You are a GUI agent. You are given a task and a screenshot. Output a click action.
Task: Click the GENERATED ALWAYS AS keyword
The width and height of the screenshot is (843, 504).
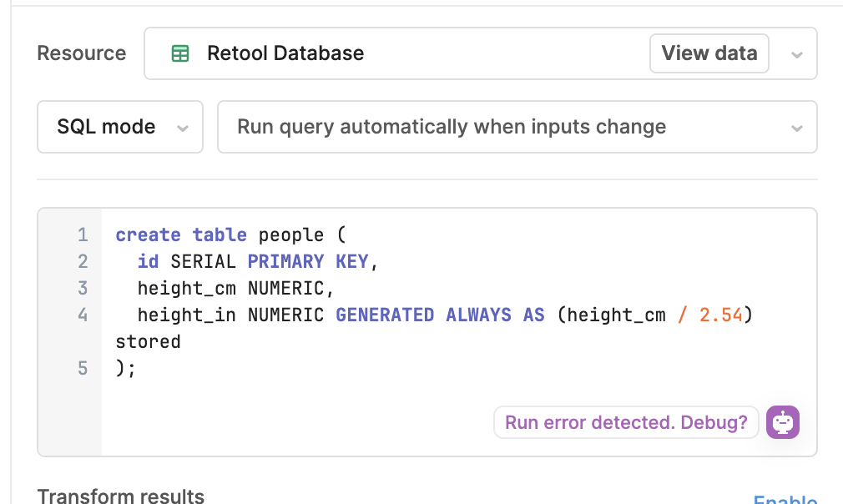coord(440,315)
